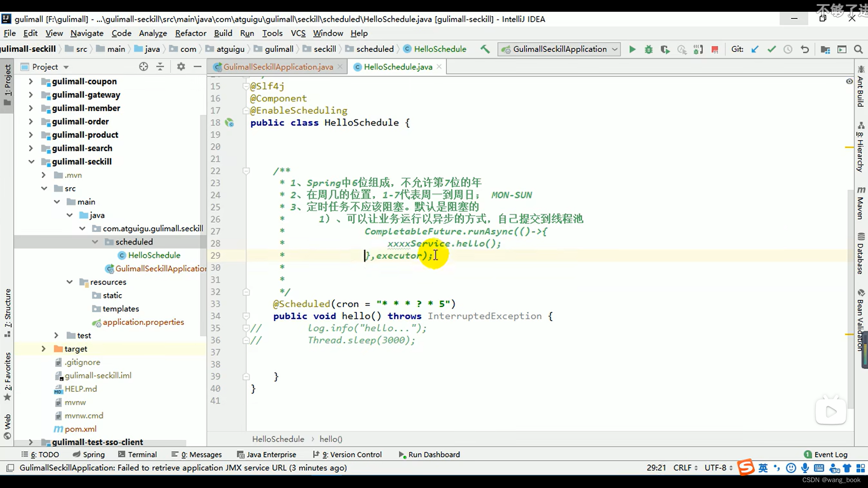This screenshot has height=488, width=868.
Task: Start debugging with the bug icon
Action: pyautogui.click(x=649, y=49)
